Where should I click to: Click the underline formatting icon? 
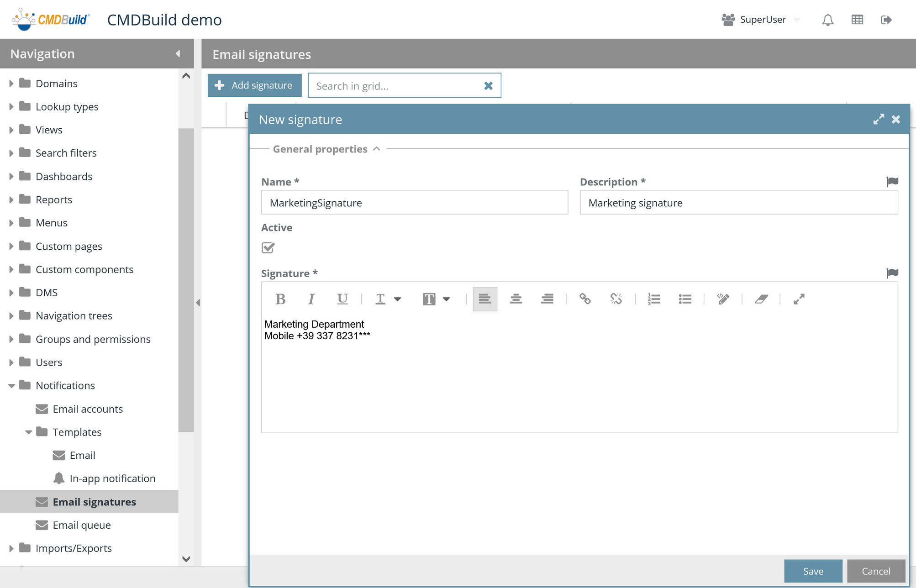point(342,299)
